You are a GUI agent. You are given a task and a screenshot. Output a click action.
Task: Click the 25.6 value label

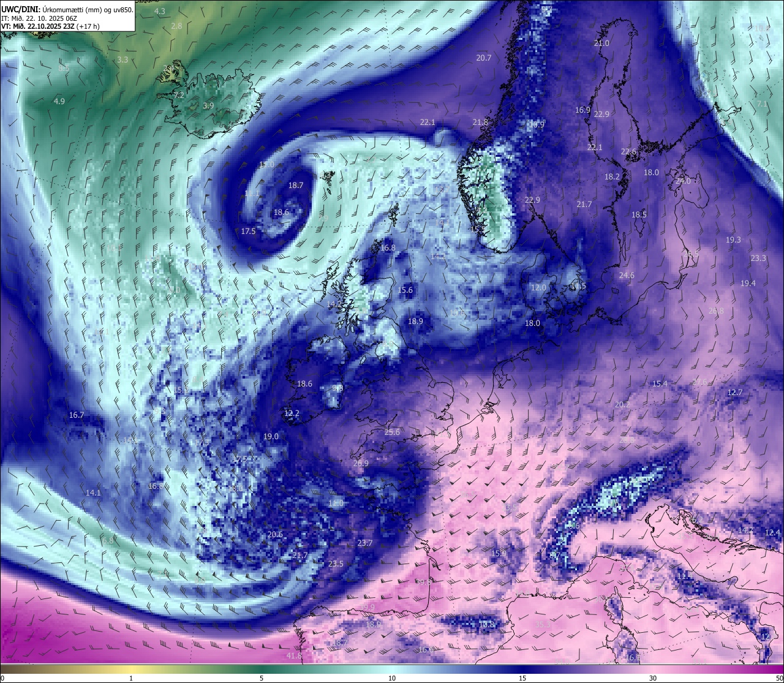[x=392, y=432]
